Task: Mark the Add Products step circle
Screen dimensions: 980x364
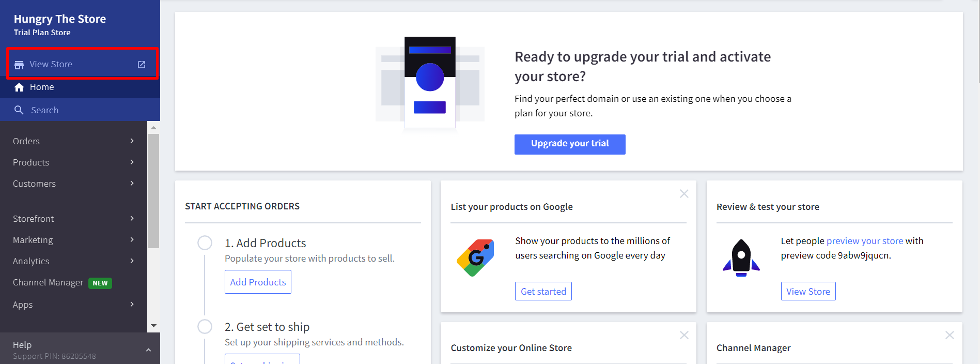Action: coord(205,243)
